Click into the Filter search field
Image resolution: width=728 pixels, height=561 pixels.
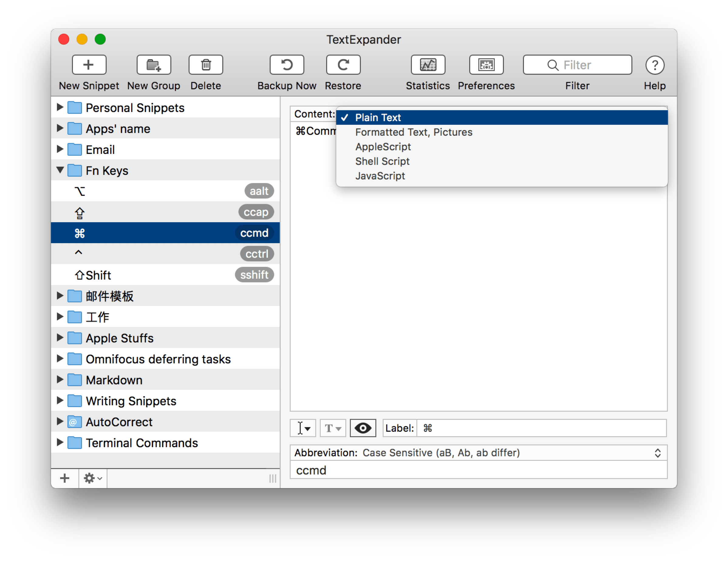pyautogui.click(x=577, y=65)
